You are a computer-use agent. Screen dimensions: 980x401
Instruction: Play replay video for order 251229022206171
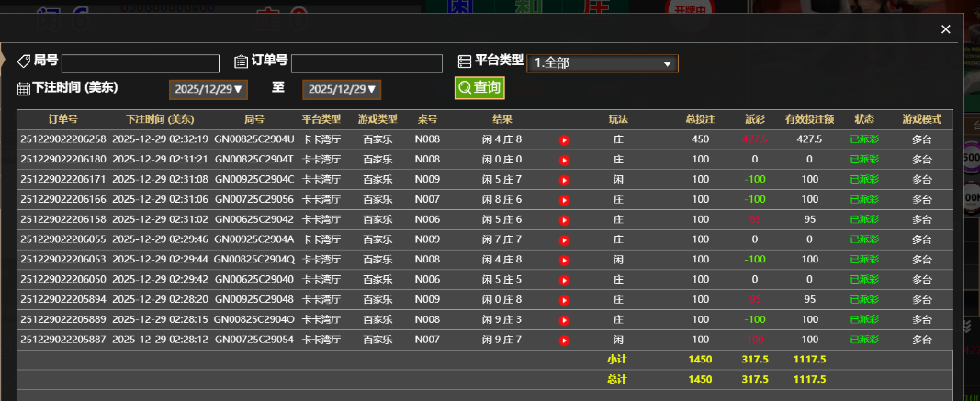[564, 180]
